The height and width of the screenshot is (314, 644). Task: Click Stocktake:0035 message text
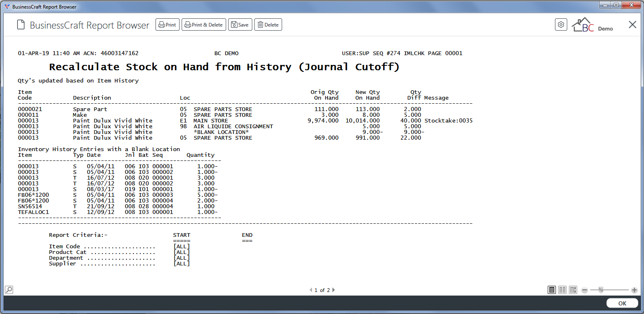point(448,121)
